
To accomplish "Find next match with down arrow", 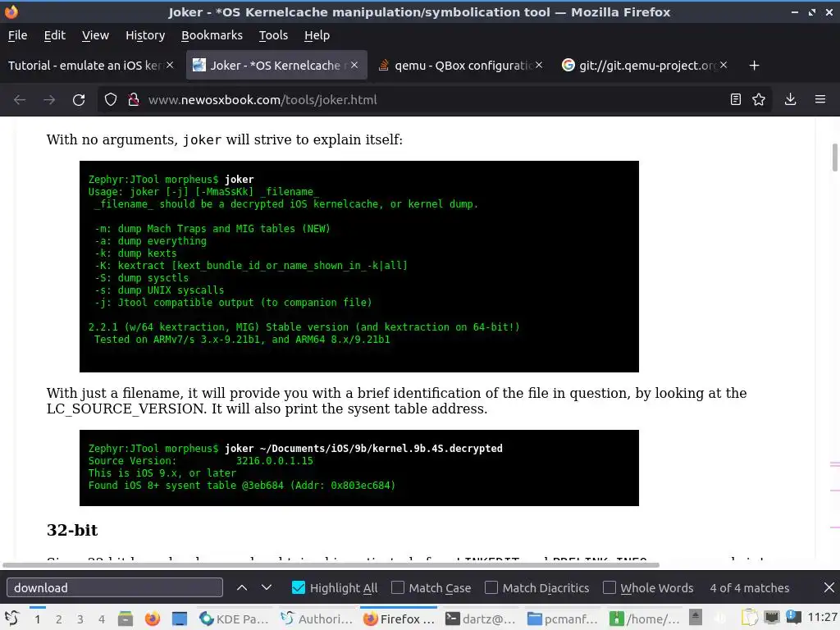I will (267, 587).
